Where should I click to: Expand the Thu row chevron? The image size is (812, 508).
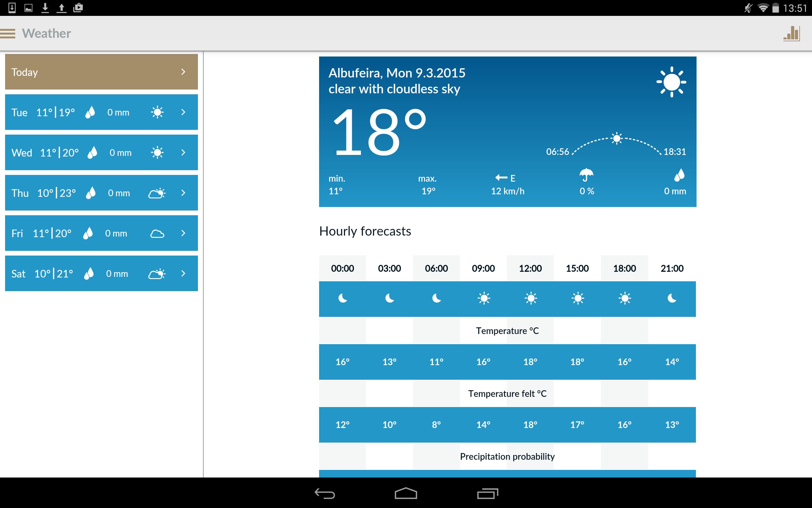point(183,193)
